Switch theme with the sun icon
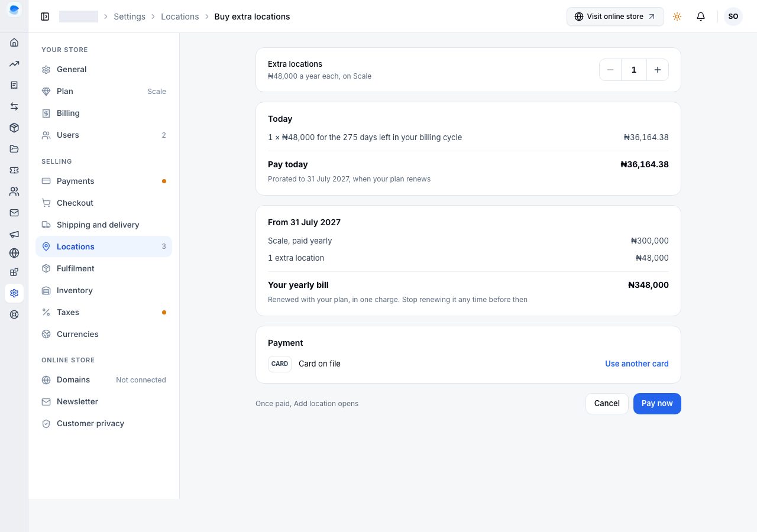 click(677, 17)
